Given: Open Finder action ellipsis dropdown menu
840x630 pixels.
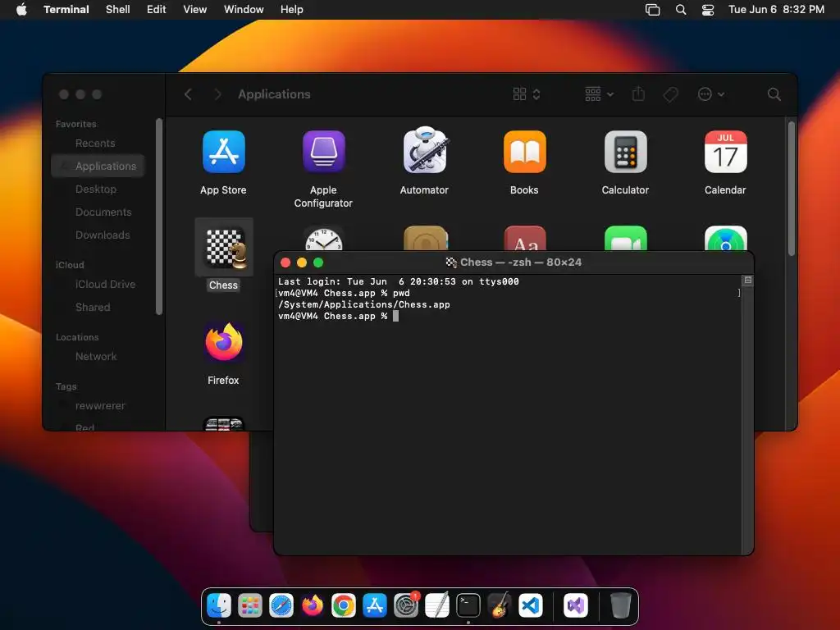Looking at the screenshot, I should (711, 94).
